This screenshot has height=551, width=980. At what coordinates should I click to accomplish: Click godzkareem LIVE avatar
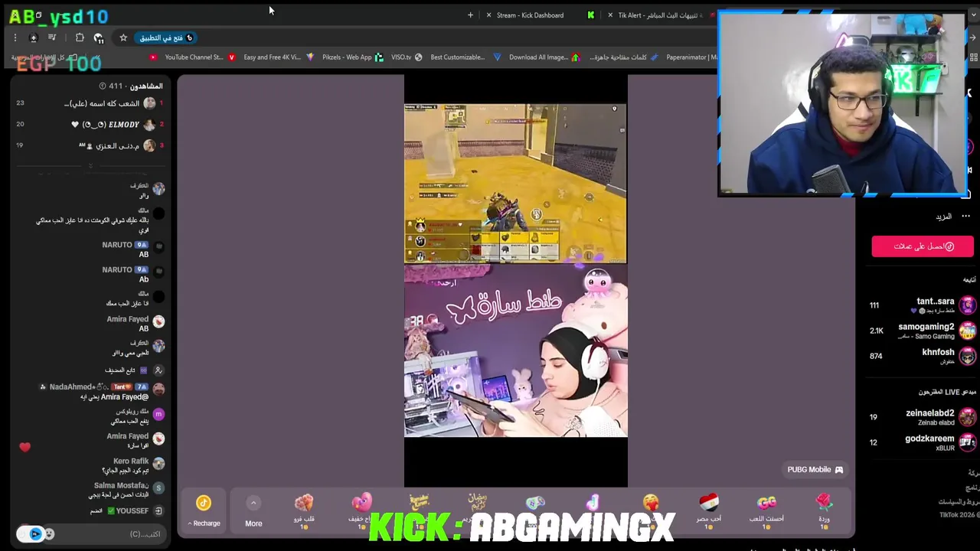(968, 442)
